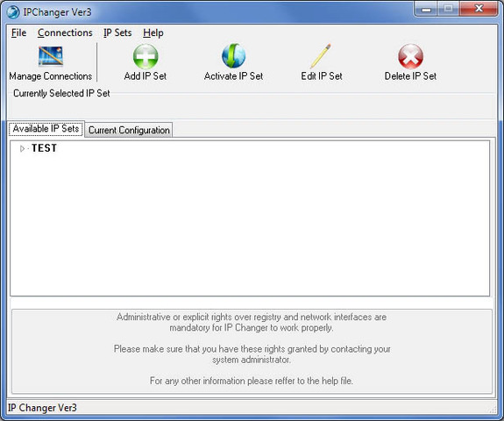
Task: Open the Help menu
Action: pos(153,32)
